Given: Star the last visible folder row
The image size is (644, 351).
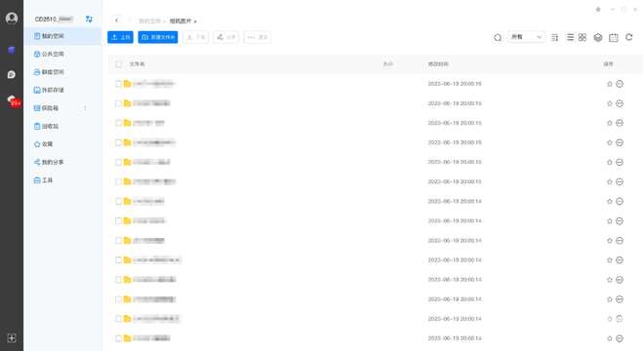Looking at the screenshot, I should [610, 338].
